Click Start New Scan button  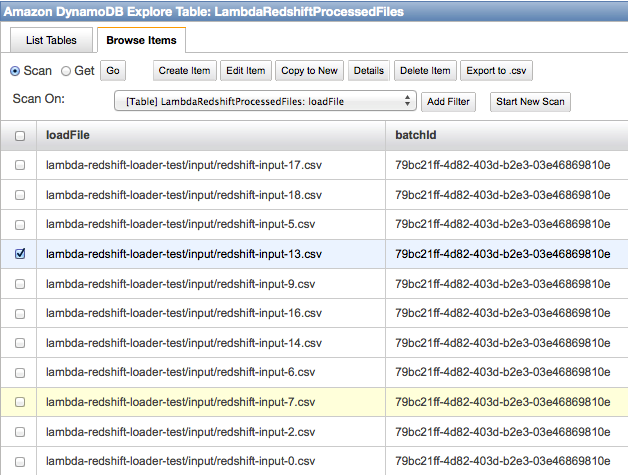pyautogui.click(x=530, y=102)
